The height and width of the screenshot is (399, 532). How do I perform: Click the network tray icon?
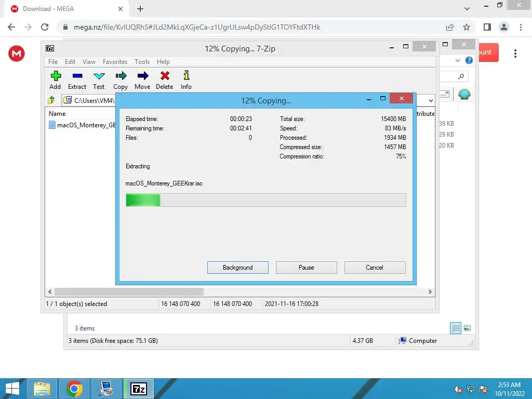[x=471, y=389]
